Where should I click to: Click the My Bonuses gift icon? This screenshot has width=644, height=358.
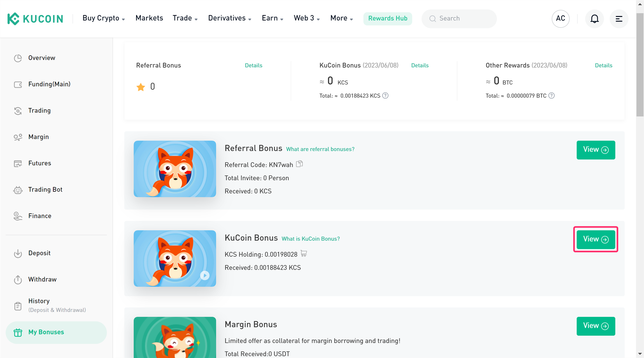click(18, 332)
